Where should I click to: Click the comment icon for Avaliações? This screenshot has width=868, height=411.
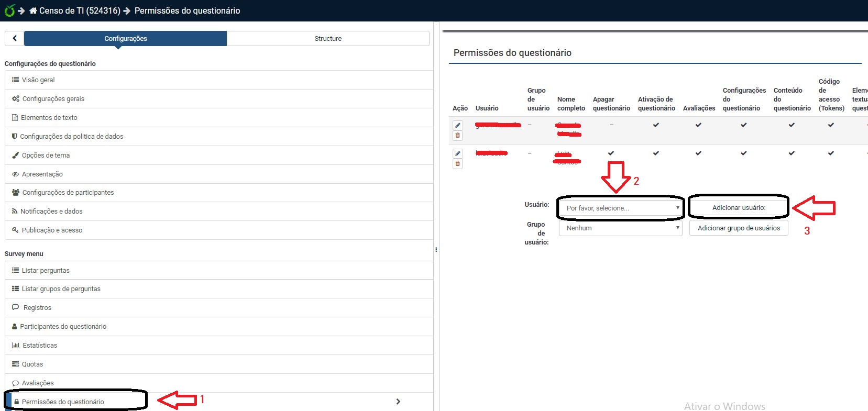tap(16, 383)
